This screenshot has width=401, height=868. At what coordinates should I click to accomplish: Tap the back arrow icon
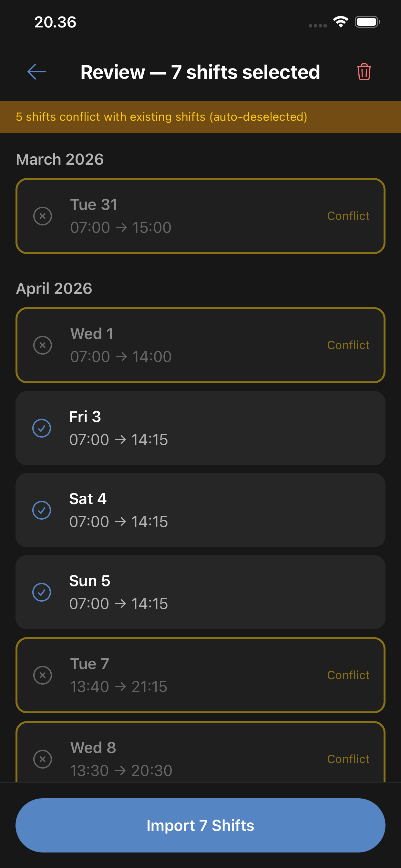37,72
